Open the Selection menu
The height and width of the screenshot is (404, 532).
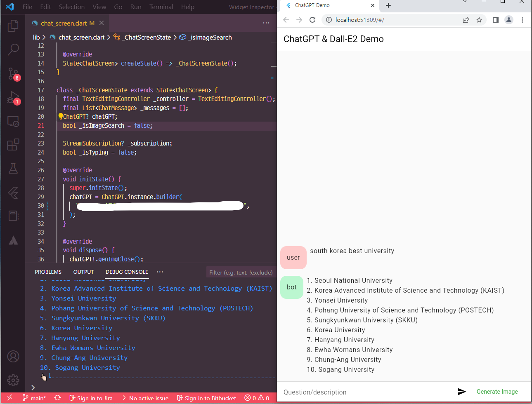[x=71, y=7]
